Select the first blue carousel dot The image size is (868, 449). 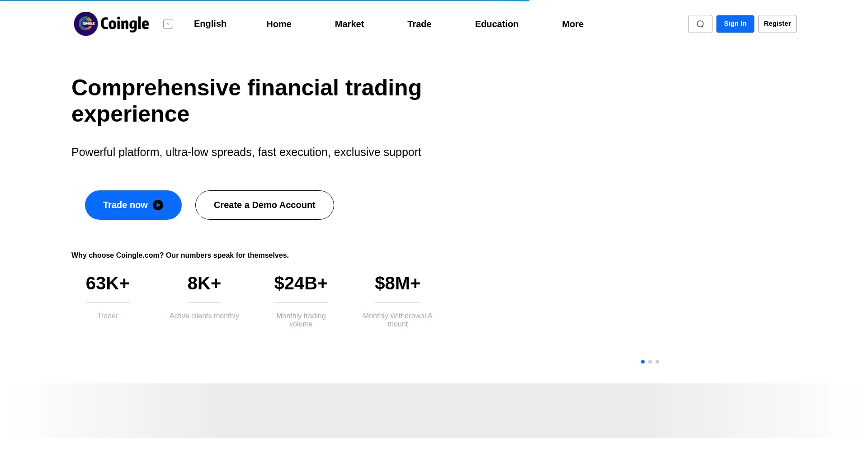(x=643, y=362)
